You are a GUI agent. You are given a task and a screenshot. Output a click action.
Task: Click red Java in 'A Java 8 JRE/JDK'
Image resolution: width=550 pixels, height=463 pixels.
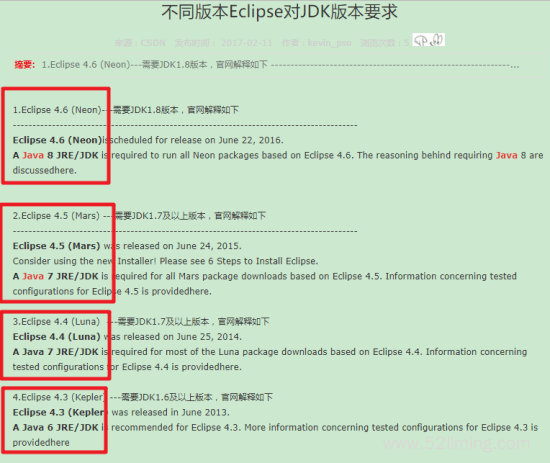tap(33, 155)
